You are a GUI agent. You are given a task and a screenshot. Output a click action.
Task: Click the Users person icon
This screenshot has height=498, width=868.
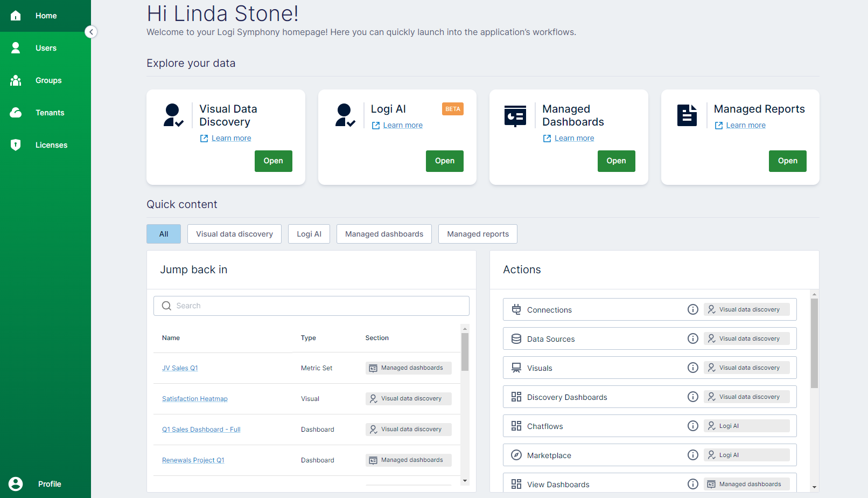16,48
